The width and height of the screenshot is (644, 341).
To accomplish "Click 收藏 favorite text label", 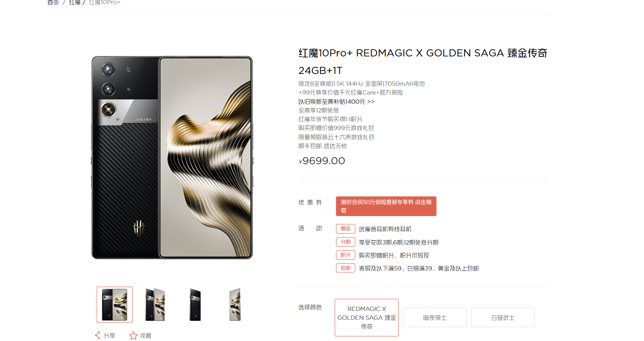I will (146, 336).
